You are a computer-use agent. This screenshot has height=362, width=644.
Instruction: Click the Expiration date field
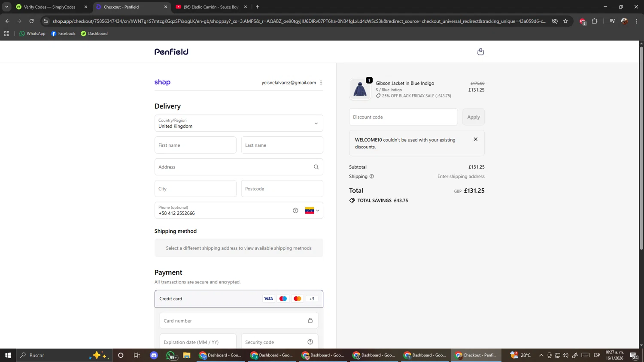(x=198, y=341)
